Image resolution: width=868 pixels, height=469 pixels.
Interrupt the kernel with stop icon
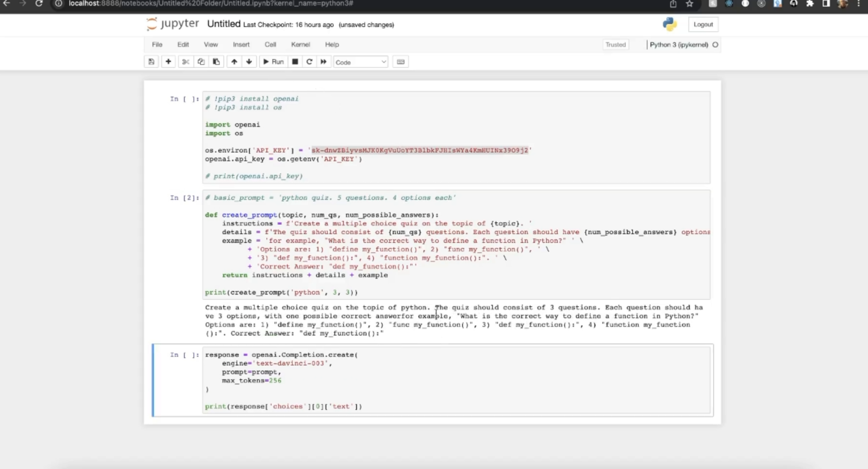click(x=295, y=62)
